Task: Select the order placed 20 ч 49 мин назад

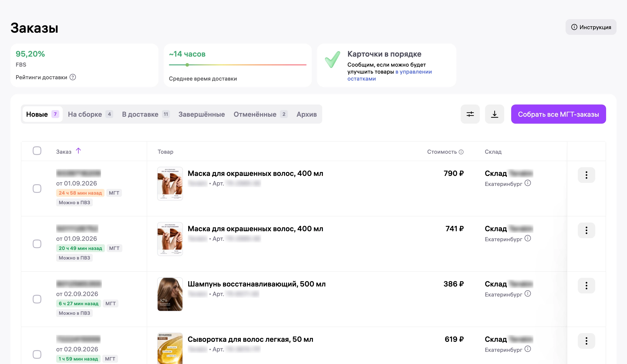Action: pyautogui.click(x=37, y=244)
